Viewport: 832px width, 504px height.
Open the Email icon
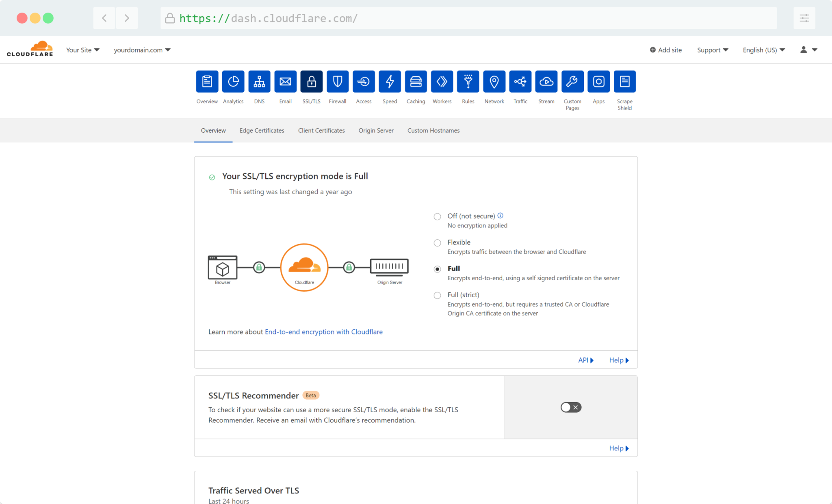coord(285,82)
